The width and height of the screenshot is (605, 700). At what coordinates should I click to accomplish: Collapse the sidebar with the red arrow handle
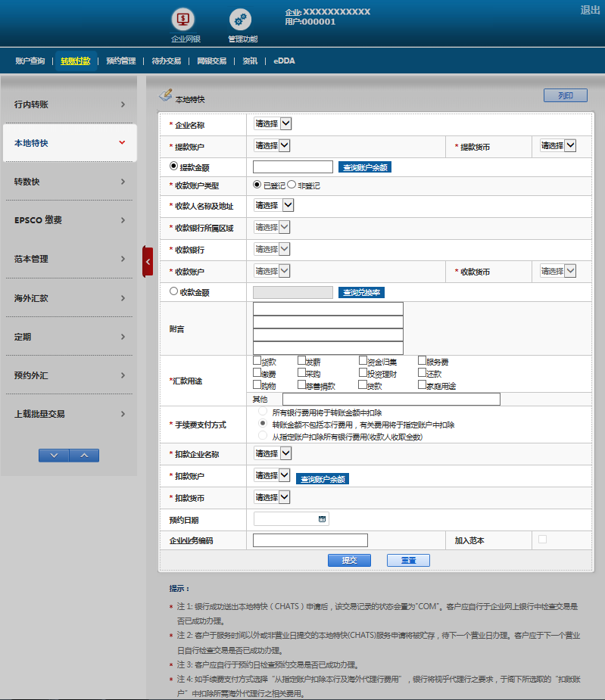(148, 262)
